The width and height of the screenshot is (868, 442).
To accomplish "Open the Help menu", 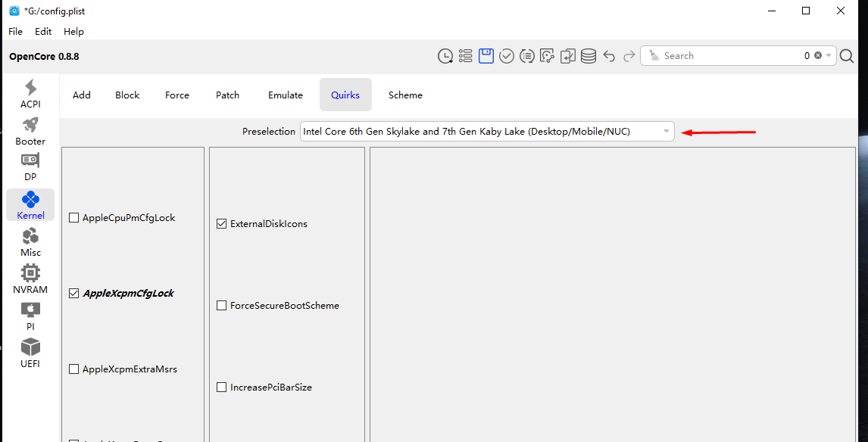I will click(73, 32).
